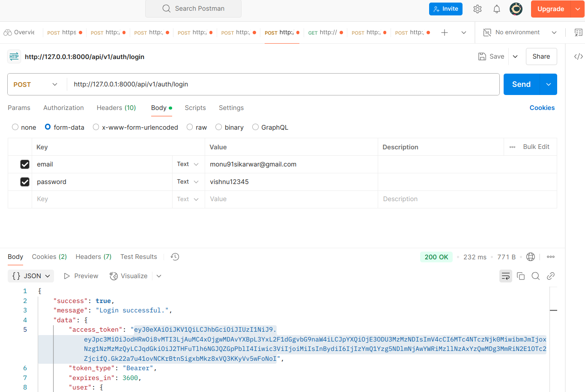Open the JSON format dropdown
The height and width of the screenshot is (392, 585).
(x=31, y=276)
